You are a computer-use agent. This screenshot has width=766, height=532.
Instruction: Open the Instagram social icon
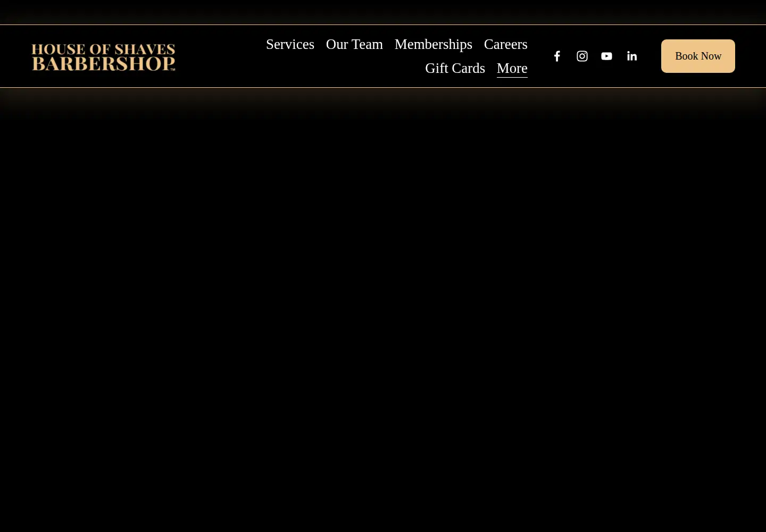coord(582,56)
